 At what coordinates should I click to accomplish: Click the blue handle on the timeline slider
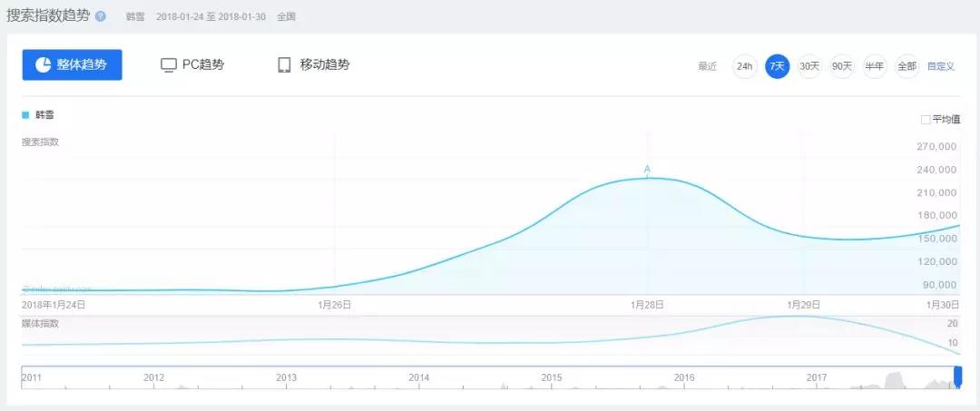957,377
